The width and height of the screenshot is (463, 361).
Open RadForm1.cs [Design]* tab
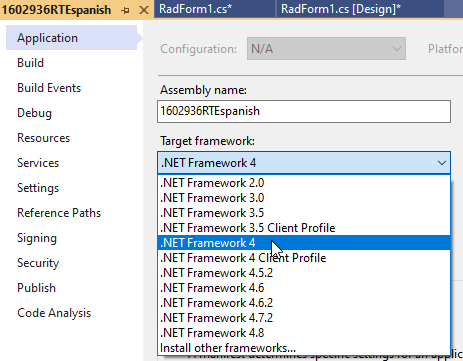click(341, 9)
